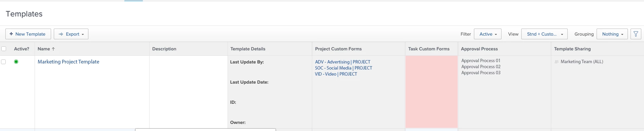Click the Template Sharing column header
The image size is (644, 131).
(572, 49)
